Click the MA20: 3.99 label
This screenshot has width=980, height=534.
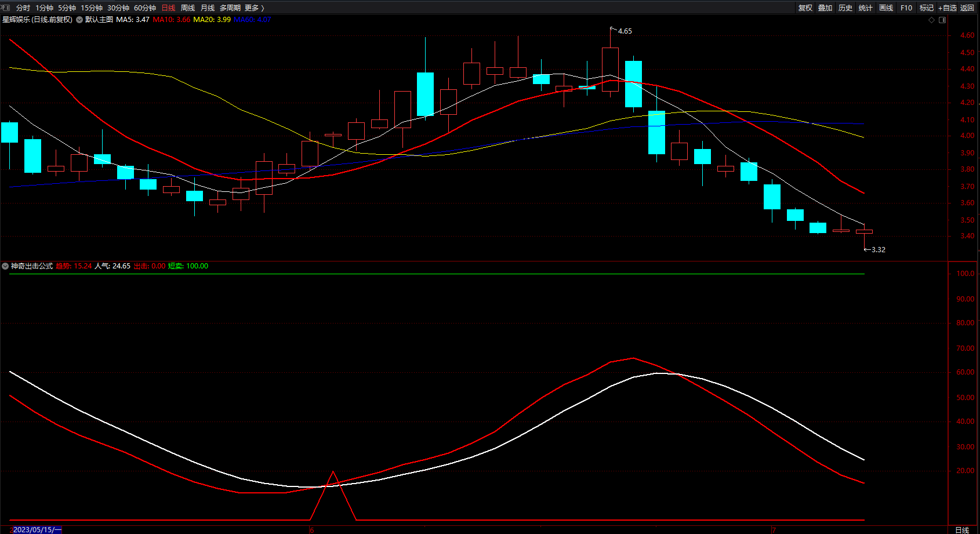tap(212, 20)
